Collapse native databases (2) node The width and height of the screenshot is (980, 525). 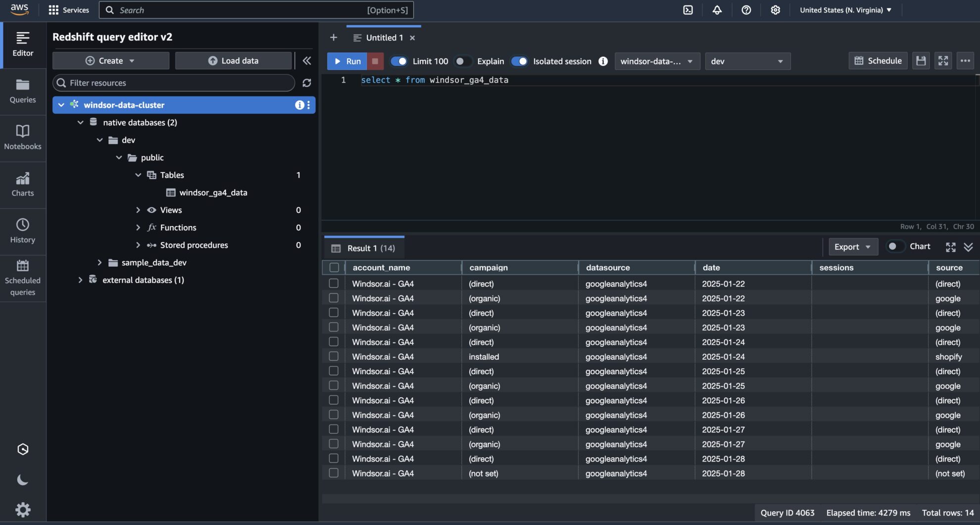(x=80, y=122)
